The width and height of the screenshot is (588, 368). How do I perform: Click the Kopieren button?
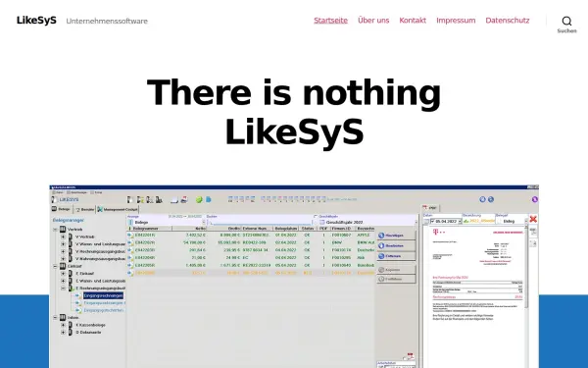point(396,270)
